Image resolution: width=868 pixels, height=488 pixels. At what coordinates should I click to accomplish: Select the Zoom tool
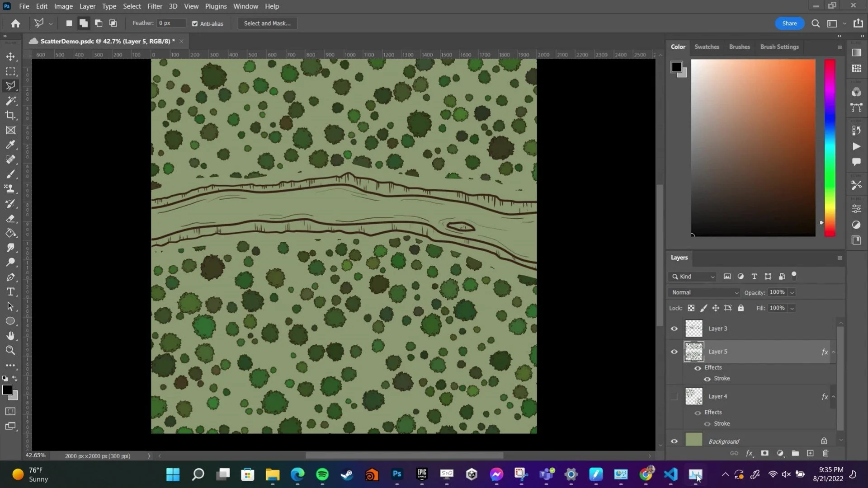click(10, 350)
